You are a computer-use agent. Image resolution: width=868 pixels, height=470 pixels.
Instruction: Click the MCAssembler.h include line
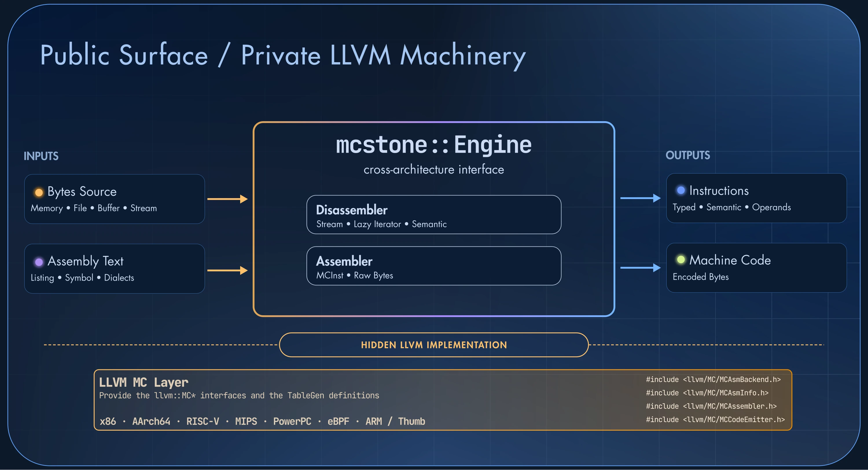click(711, 406)
